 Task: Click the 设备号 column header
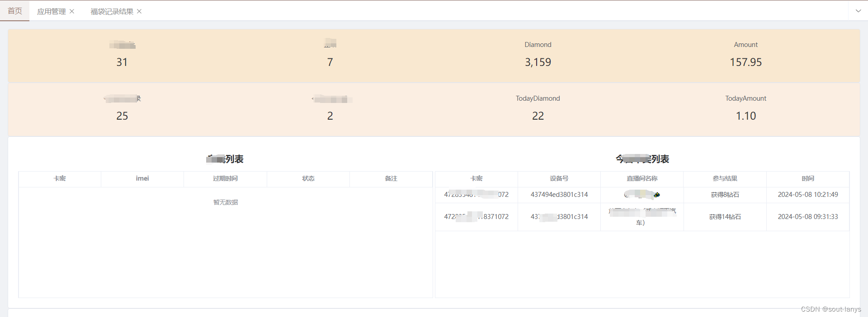click(559, 178)
